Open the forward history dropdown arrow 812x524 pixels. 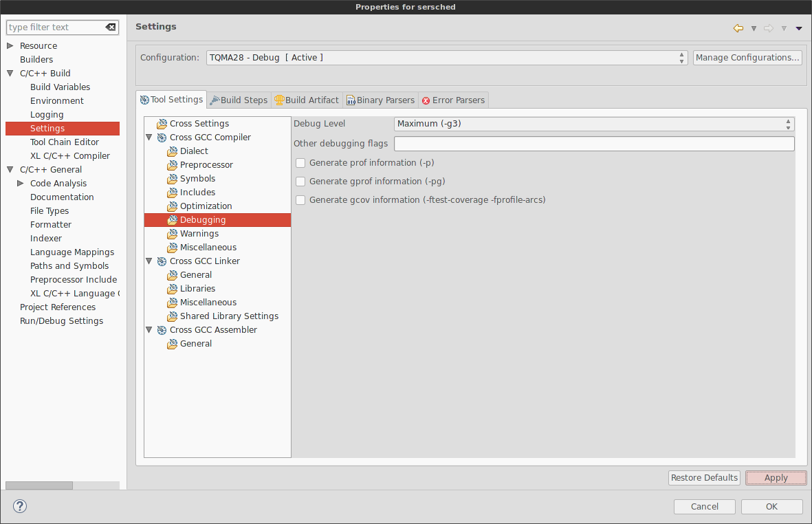(x=784, y=29)
